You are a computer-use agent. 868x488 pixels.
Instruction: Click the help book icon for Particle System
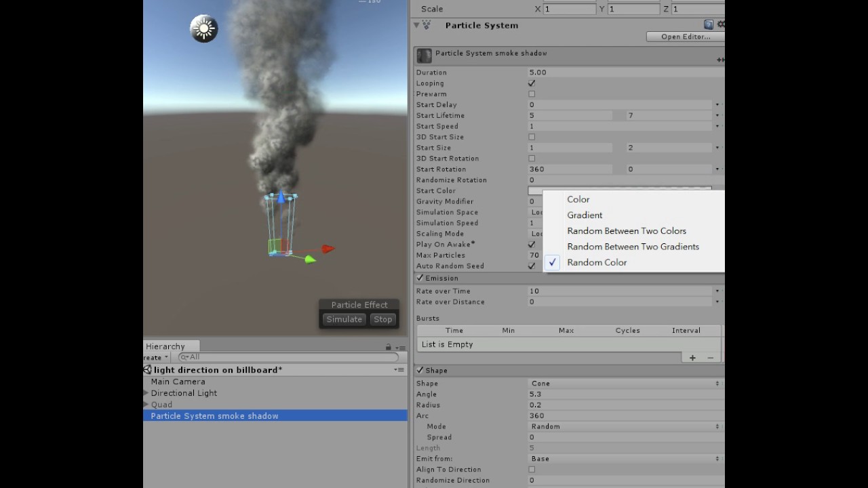pos(709,24)
